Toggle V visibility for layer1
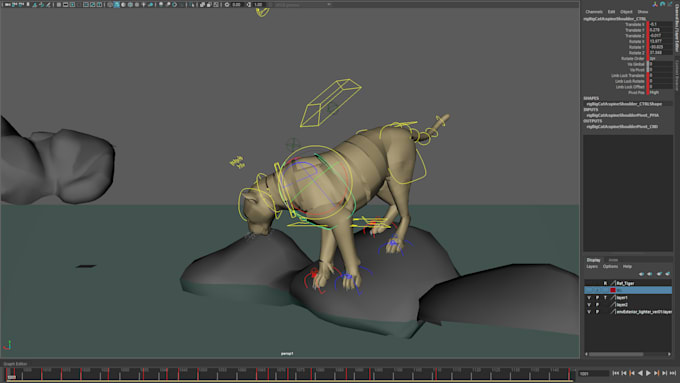 (x=588, y=298)
